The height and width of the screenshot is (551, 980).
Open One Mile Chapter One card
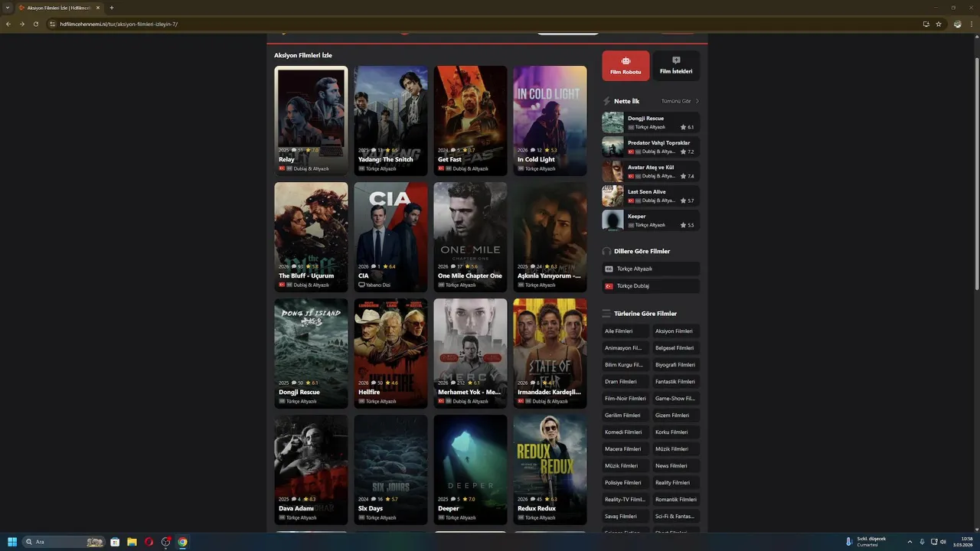470,236
